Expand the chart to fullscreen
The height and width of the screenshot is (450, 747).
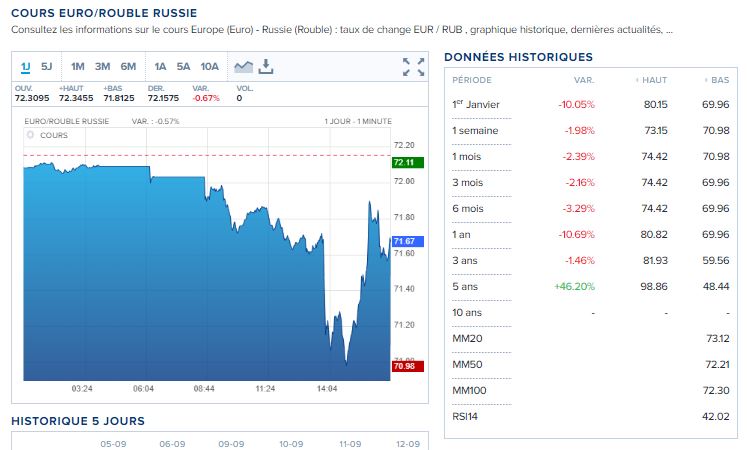click(x=413, y=67)
